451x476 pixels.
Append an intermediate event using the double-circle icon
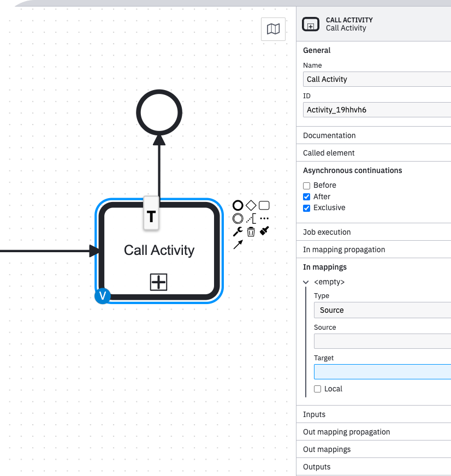[238, 218]
